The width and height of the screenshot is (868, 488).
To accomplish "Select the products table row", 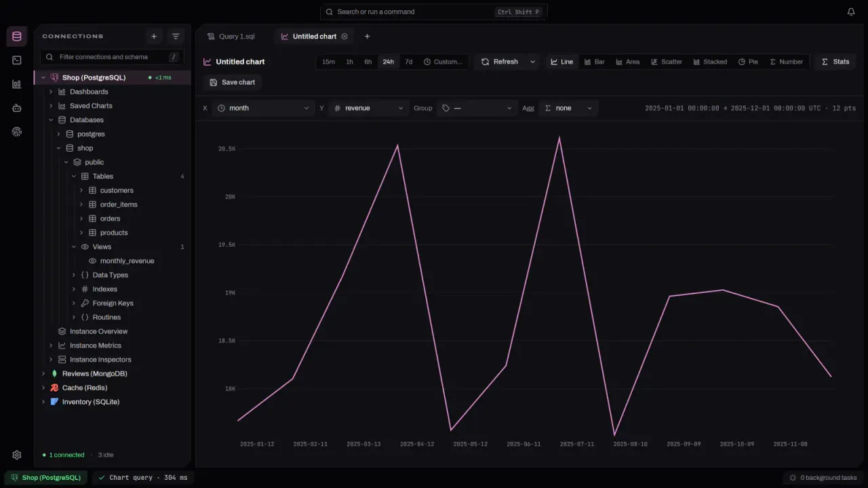I will pos(113,232).
